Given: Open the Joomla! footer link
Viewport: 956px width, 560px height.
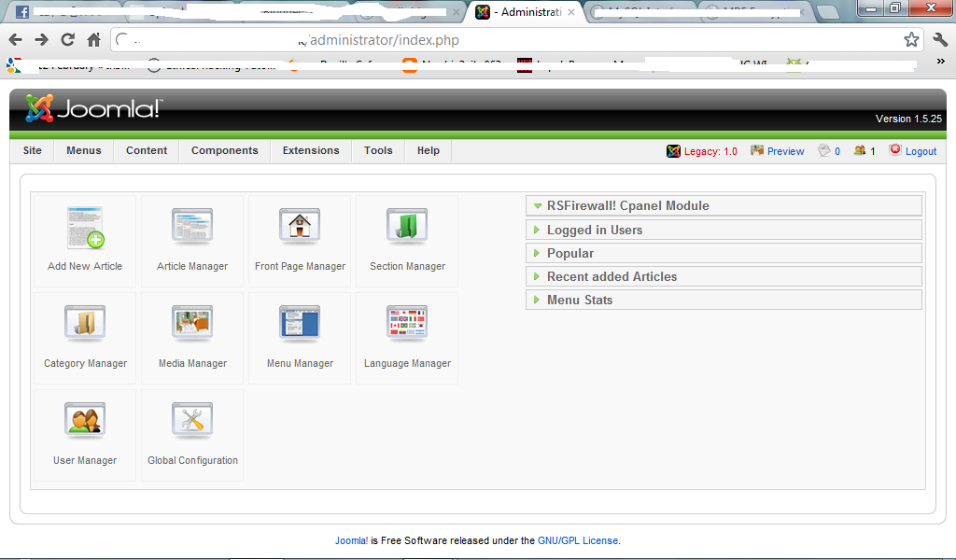Looking at the screenshot, I should click(x=352, y=540).
